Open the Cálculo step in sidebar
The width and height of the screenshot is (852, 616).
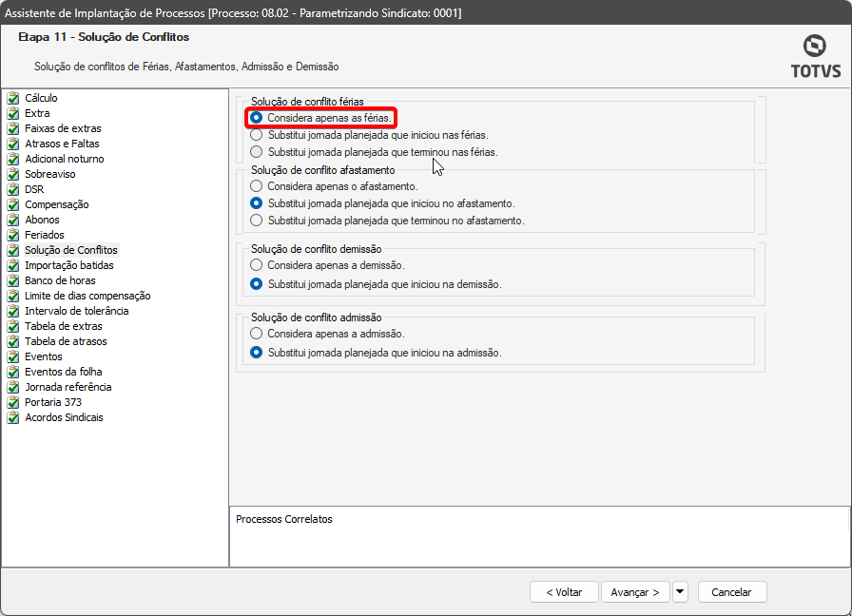41,98
